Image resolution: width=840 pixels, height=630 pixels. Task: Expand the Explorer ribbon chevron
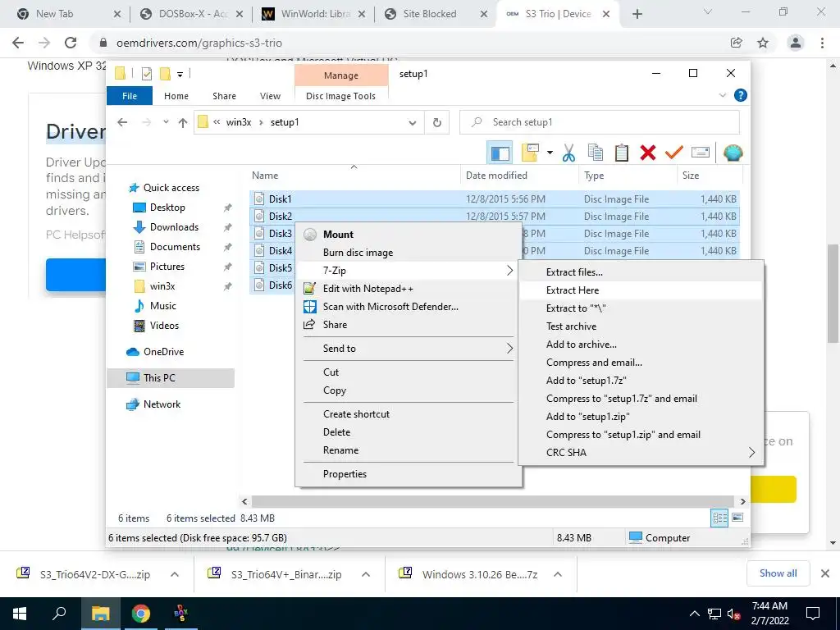click(722, 95)
